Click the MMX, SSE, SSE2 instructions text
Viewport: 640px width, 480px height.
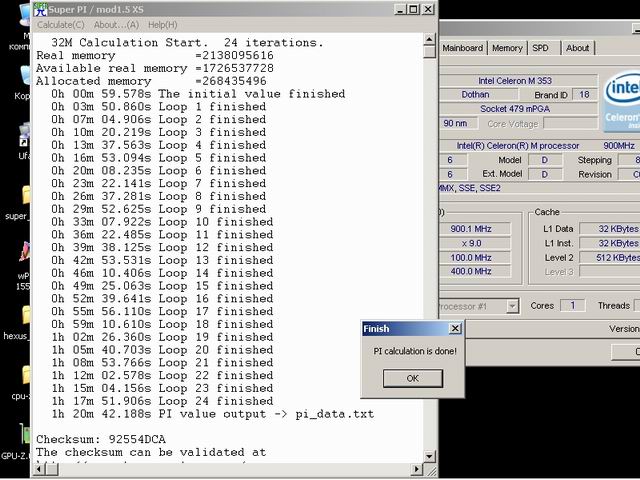coord(469,188)
